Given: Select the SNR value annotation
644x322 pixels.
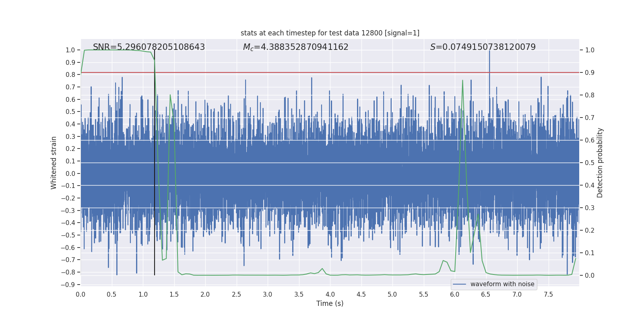Looking at the screenshot, I should tap(149, 47).
